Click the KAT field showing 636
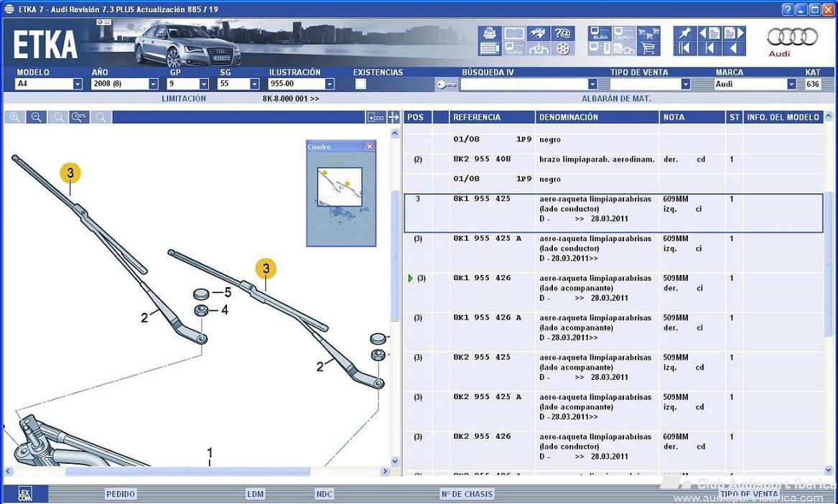838x504 pixels. (x=813, y=84)
